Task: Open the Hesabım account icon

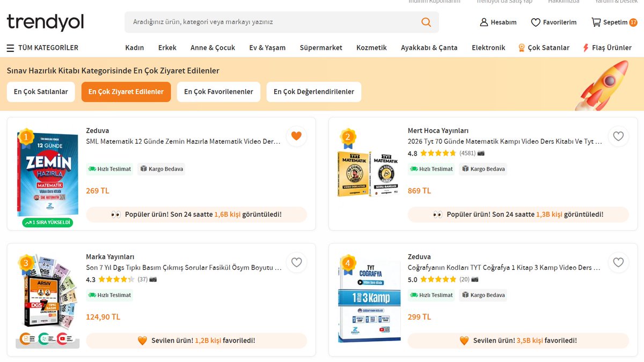Action: [x=484, y=22]
